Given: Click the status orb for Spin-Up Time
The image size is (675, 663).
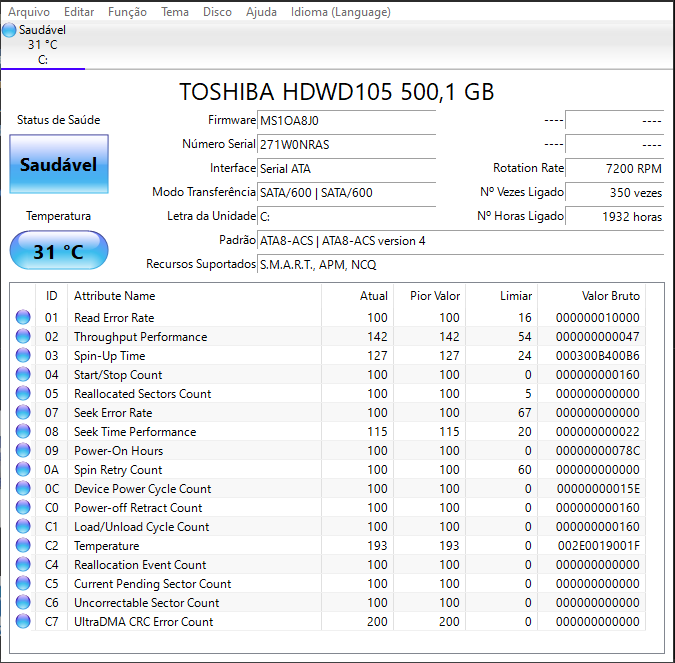Looking at the screenshot, I should (x=23, y=355).
